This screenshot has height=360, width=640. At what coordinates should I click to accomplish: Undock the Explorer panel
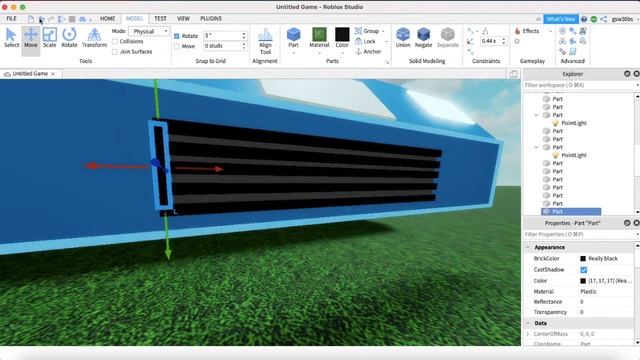(627, 74)
